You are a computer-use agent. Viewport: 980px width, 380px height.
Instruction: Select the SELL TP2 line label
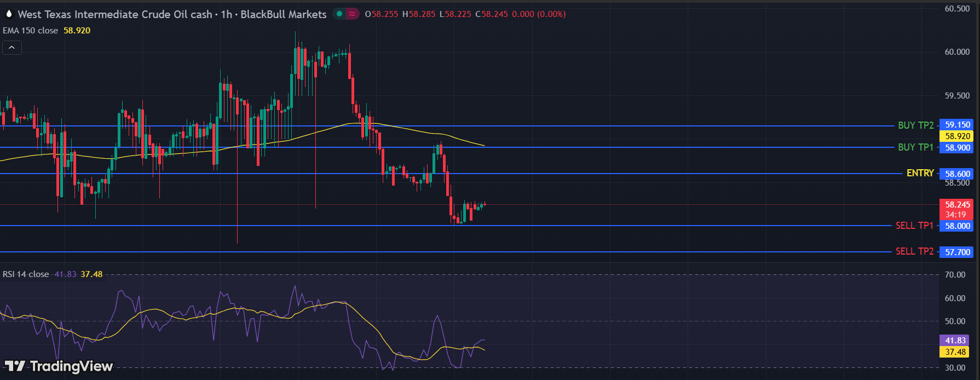[x=914, y=251]
